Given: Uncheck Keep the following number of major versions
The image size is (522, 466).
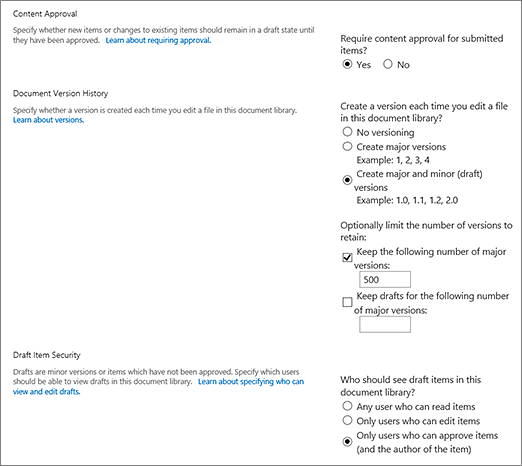Looking at the screenshot, I should (347, 258).
